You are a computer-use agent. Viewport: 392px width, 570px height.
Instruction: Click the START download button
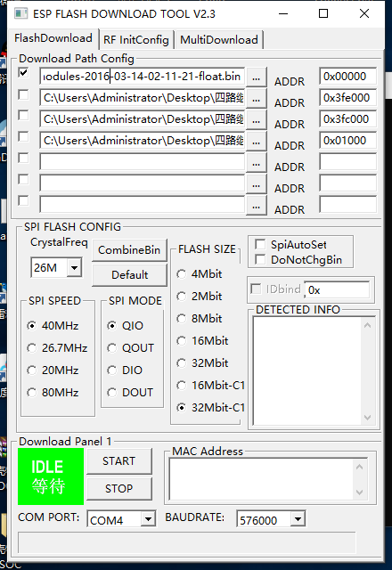(x=118, y=461)
